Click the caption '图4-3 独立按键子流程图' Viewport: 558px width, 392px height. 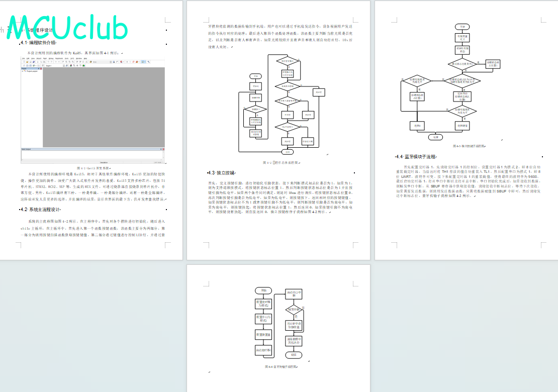coord(469,146)
